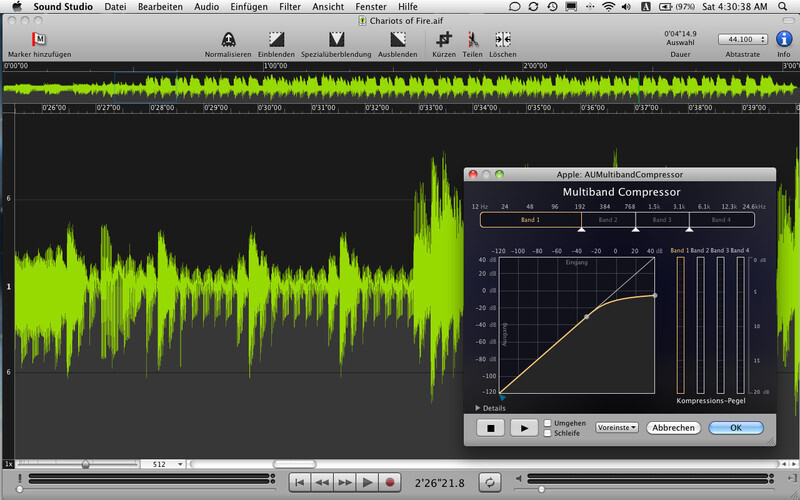Click the fast-forward button in transport
Image resolution: width=800 pixels, height=500 pixels.
(344, 482)
